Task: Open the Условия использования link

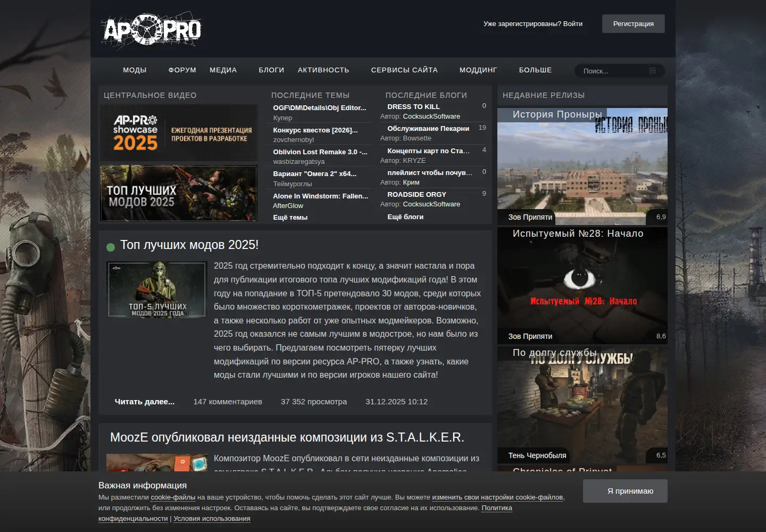Action: [x=212, y=519]
